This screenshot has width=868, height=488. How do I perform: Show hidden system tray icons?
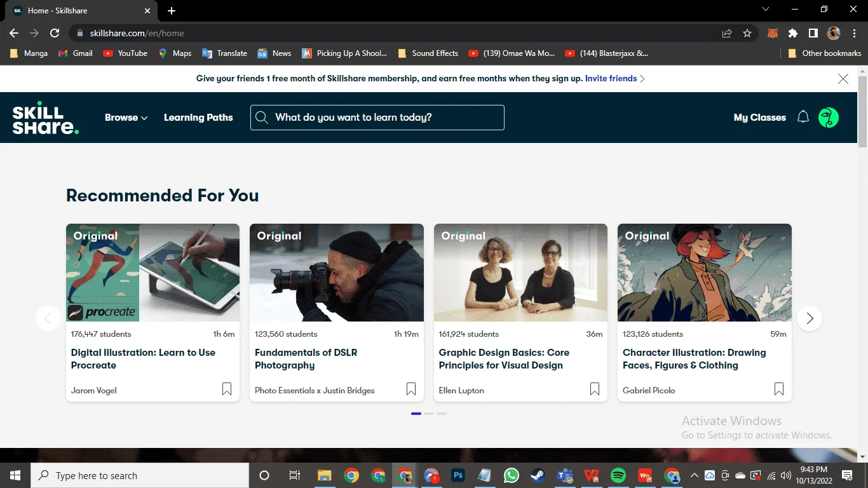[x=695, y=475]
